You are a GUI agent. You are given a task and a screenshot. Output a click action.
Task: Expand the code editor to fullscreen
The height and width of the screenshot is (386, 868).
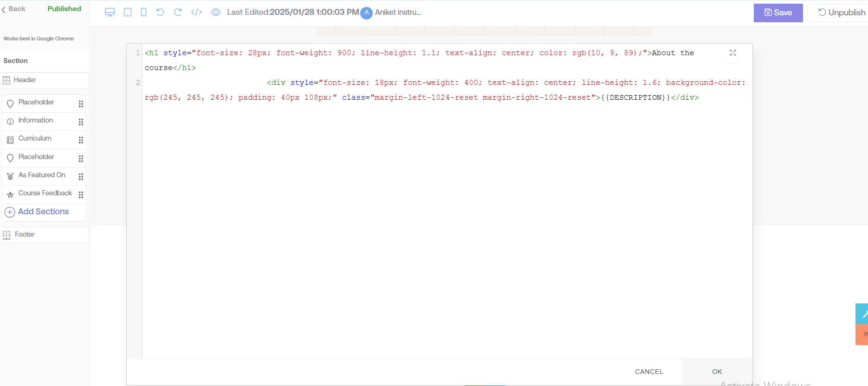[x=732, y=53]
